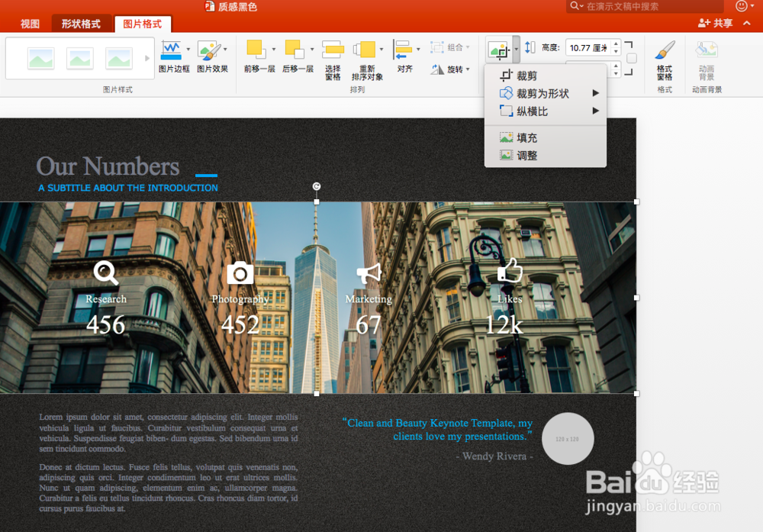Open the 对齐 dropdown arrow
This screenshot has width=763, height=532.
click(418, 49)
